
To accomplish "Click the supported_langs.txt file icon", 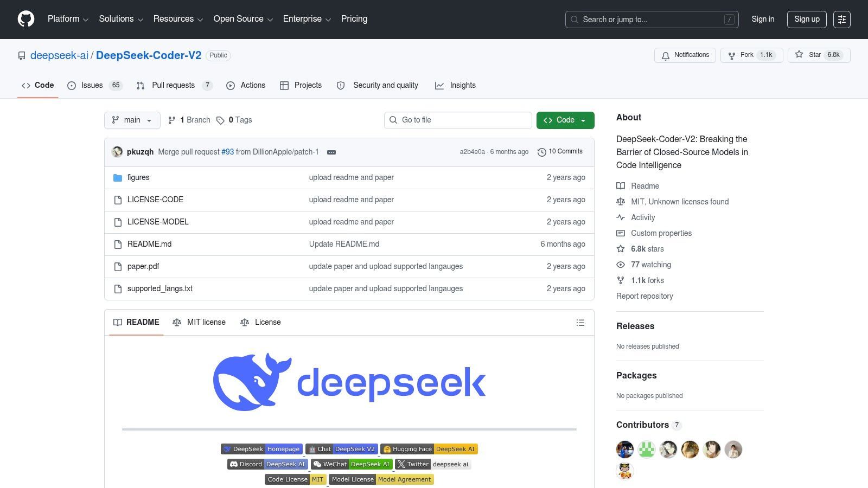I will [118, 289].
